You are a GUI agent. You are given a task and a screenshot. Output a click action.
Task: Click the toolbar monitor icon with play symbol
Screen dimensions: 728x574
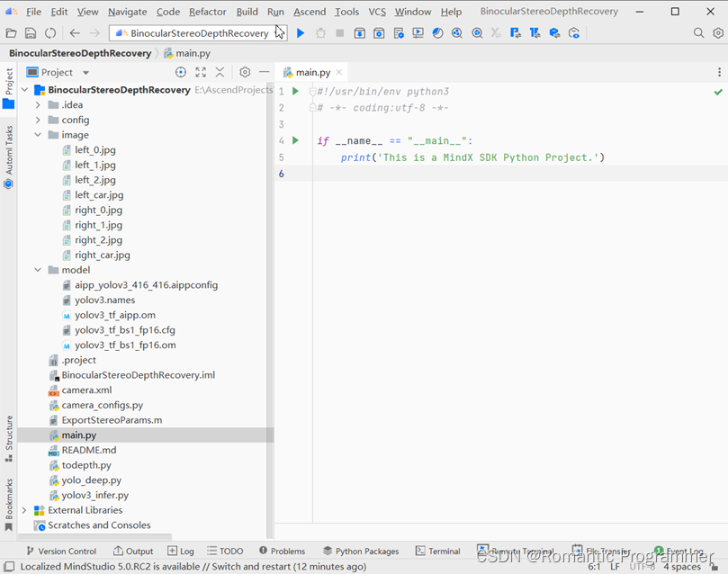click(x=418, y=33)
